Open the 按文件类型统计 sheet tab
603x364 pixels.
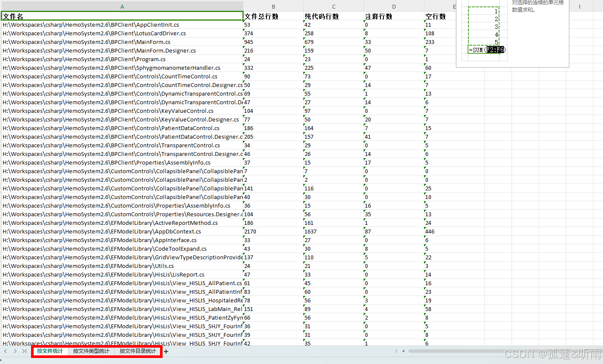click(91, 351)
